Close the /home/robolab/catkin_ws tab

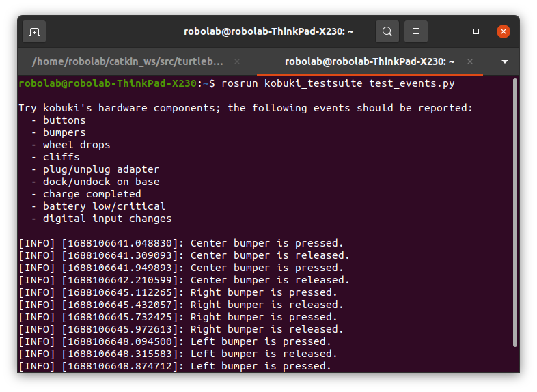pos(237,61)
